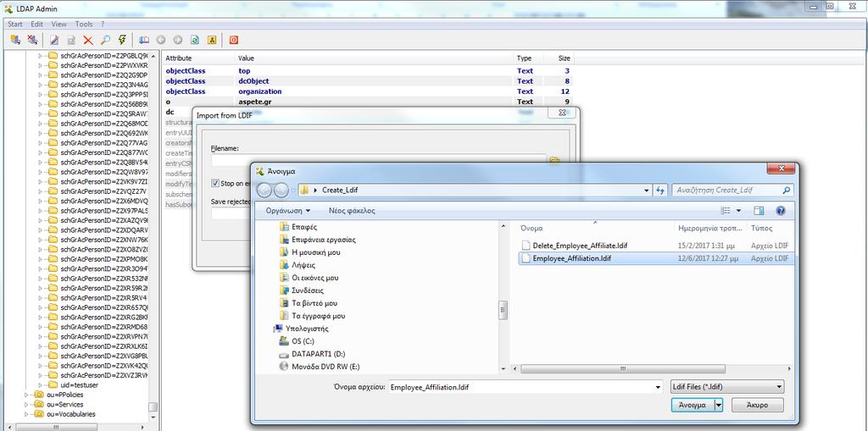Click the file icon of Delete_Employee_Affiliate.ldif

tap(526, 245)
